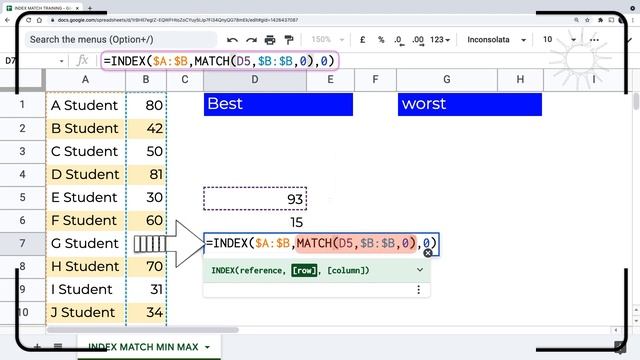Click the Best header cell
Screen dimensions: 640x360
pos(278,104)
